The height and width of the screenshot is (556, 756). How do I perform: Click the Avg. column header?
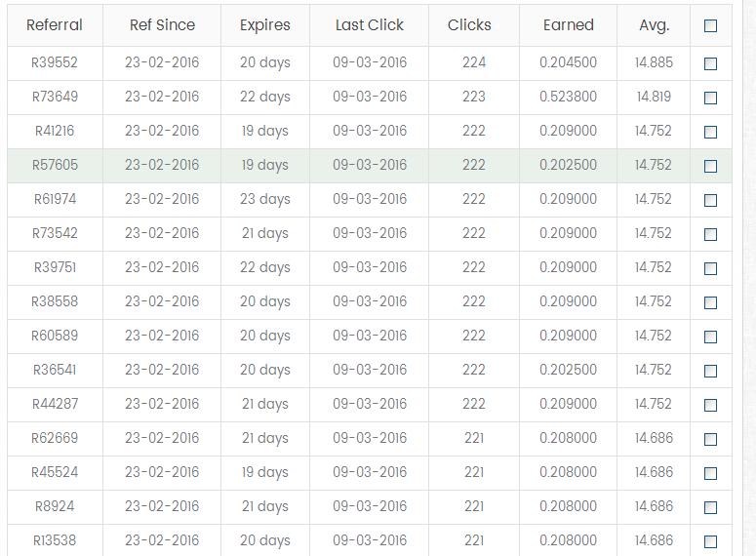coord(654,25)
